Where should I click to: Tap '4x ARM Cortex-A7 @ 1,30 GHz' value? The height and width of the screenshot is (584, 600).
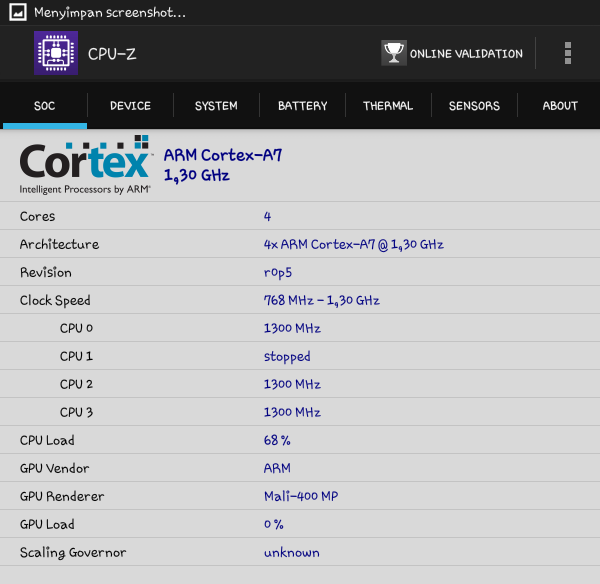coord(354,244)
